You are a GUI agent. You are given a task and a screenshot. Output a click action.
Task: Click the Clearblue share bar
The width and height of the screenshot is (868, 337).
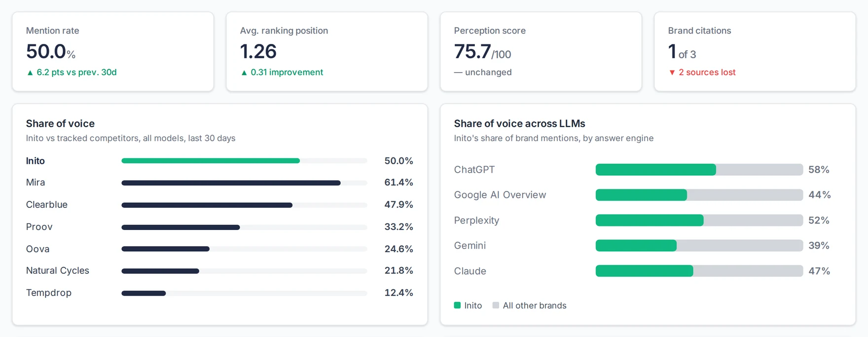coord(207,205)
